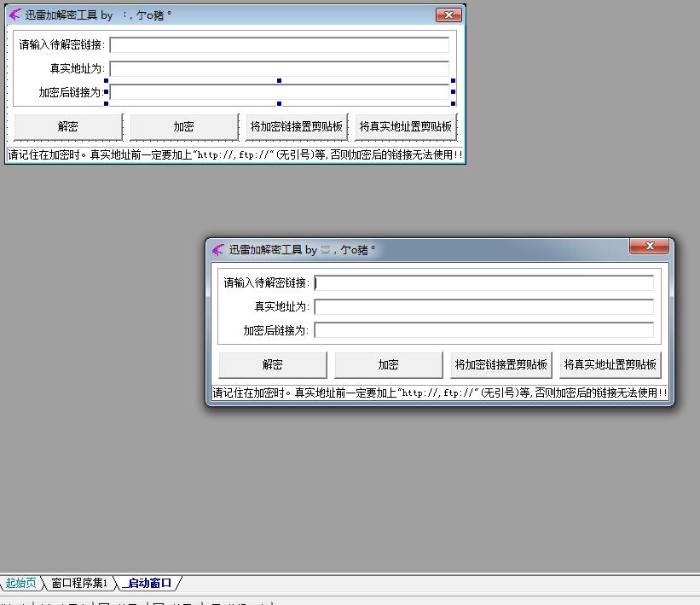The image size is (700, 605).
Task: Select 将真实地址置剪贴板 button in design form
Action: click(x=406, y=127)
